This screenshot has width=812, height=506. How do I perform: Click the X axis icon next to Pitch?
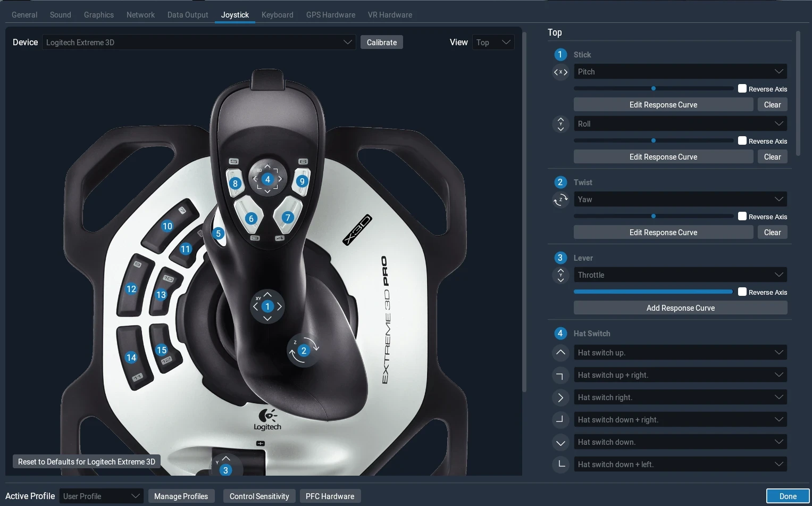click(x=560, y=72)
